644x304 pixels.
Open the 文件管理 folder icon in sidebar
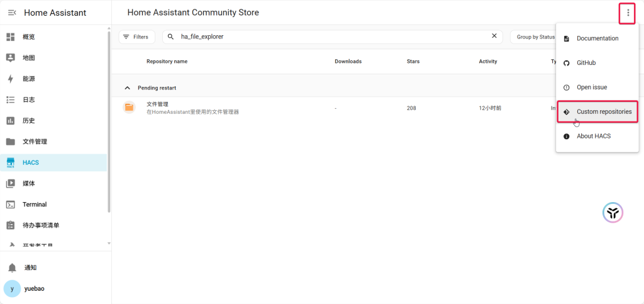click(11, 142)
